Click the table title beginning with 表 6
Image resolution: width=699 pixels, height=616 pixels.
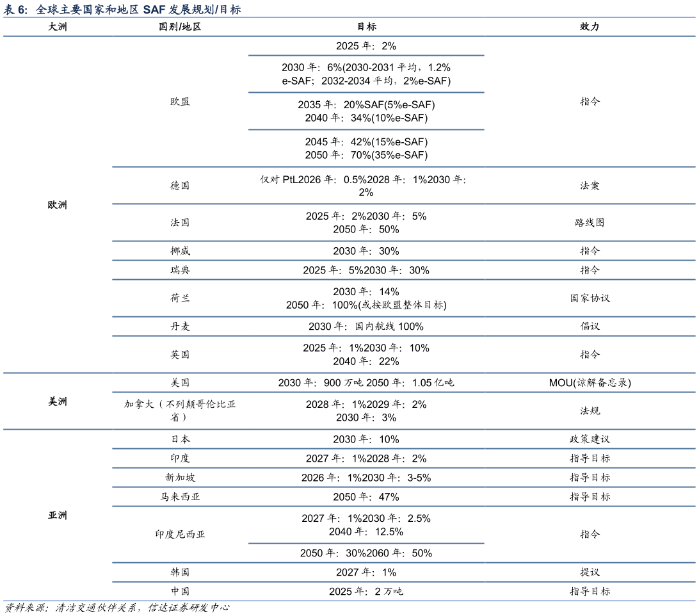point(122,10)
